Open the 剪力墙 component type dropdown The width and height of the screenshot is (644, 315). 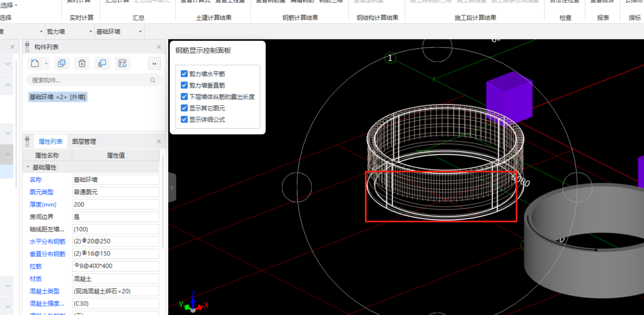tap(70, 32)
